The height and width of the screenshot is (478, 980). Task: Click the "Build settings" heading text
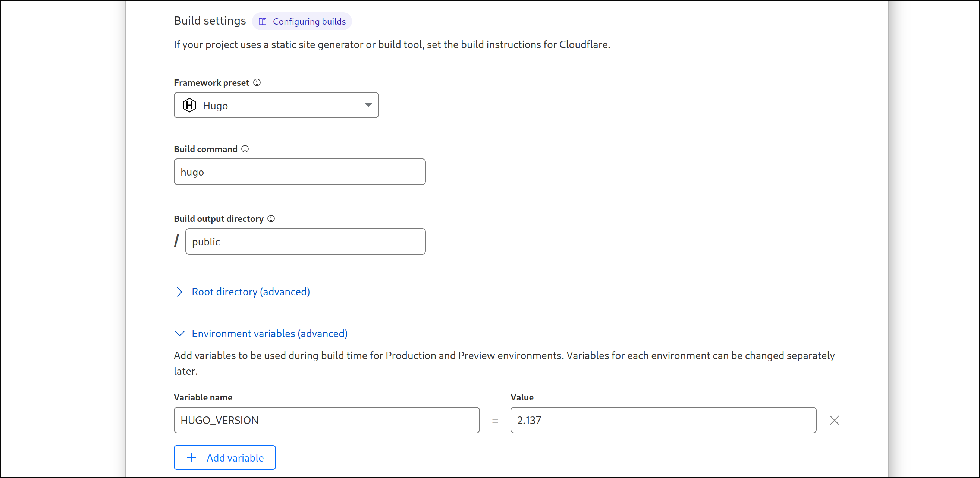[210, 21]
